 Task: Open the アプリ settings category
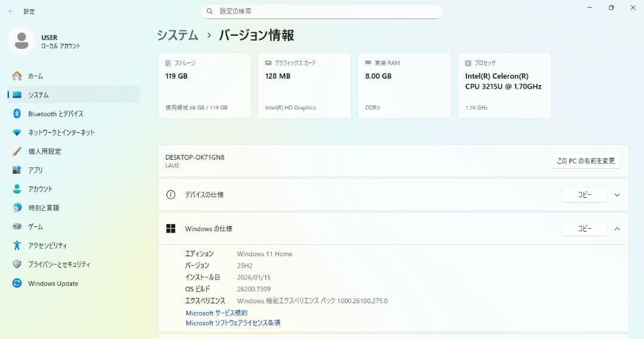(73, 170)
